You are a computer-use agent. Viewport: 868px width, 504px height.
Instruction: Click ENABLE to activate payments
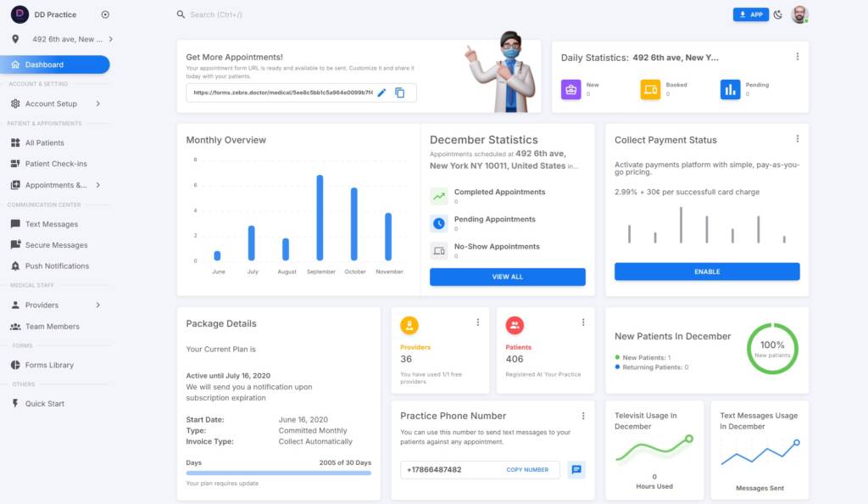point(707,272)
